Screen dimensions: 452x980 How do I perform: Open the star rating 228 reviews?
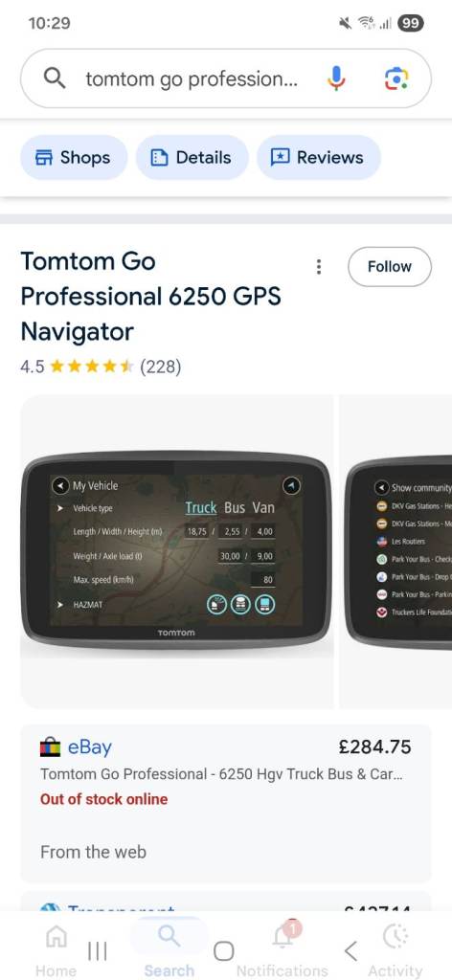coord(101,367)
